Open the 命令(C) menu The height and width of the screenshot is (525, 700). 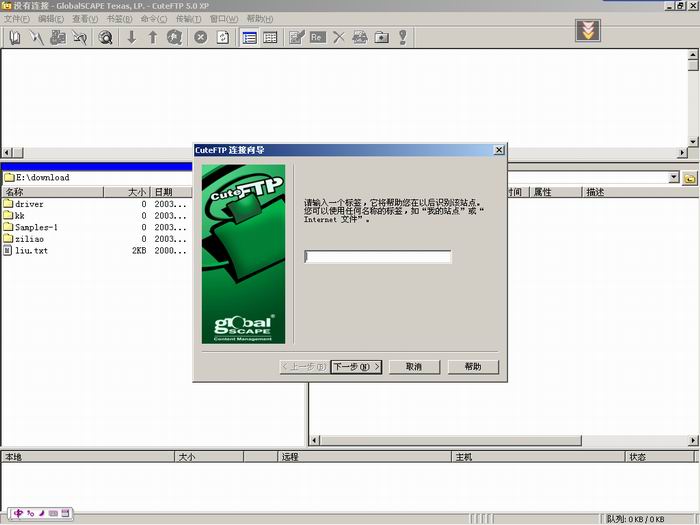pyautogui.click(x=154, y=19)
